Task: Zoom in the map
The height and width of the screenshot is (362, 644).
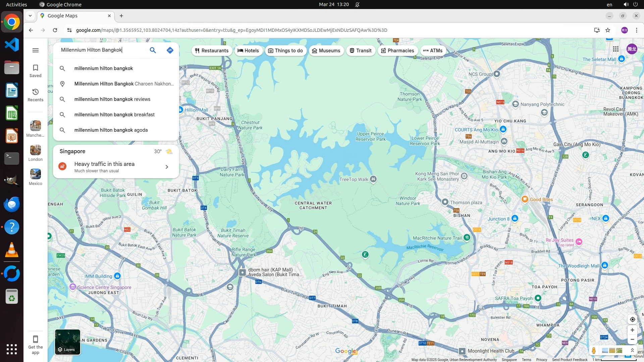Action: point(632,330)
